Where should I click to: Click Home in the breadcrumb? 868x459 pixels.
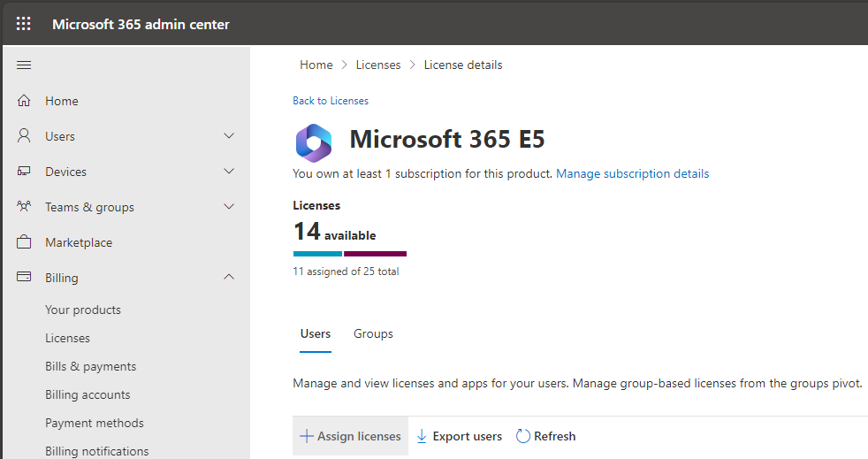click(x=316, y=65)
